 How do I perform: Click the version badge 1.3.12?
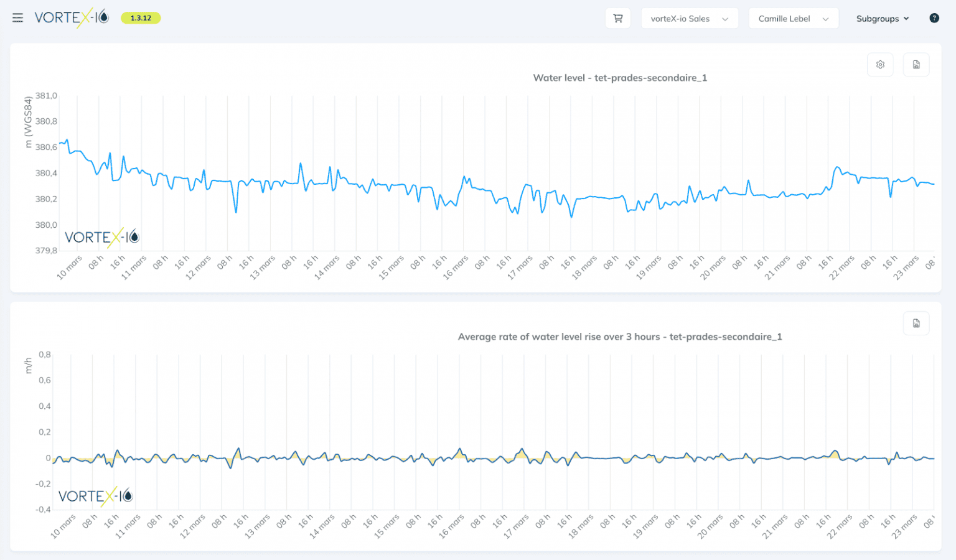140,18
